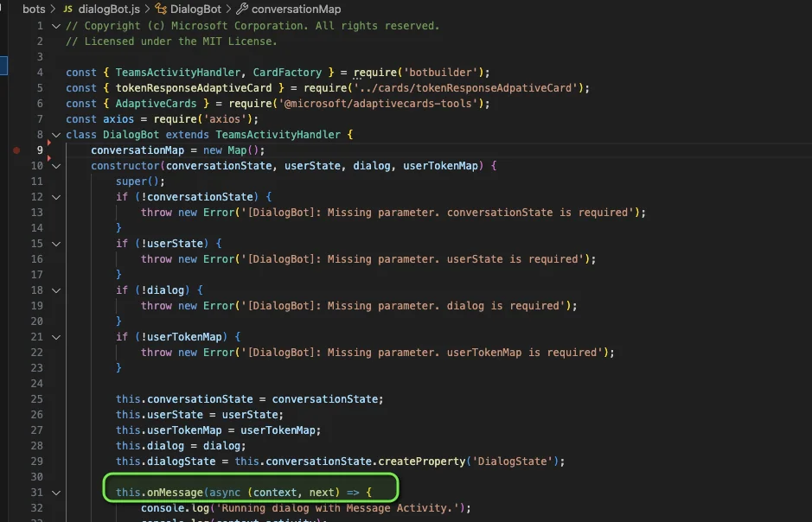Open dialogBot.js breadcrumb file entry
812x522 pixels.
tap(109, 10)
